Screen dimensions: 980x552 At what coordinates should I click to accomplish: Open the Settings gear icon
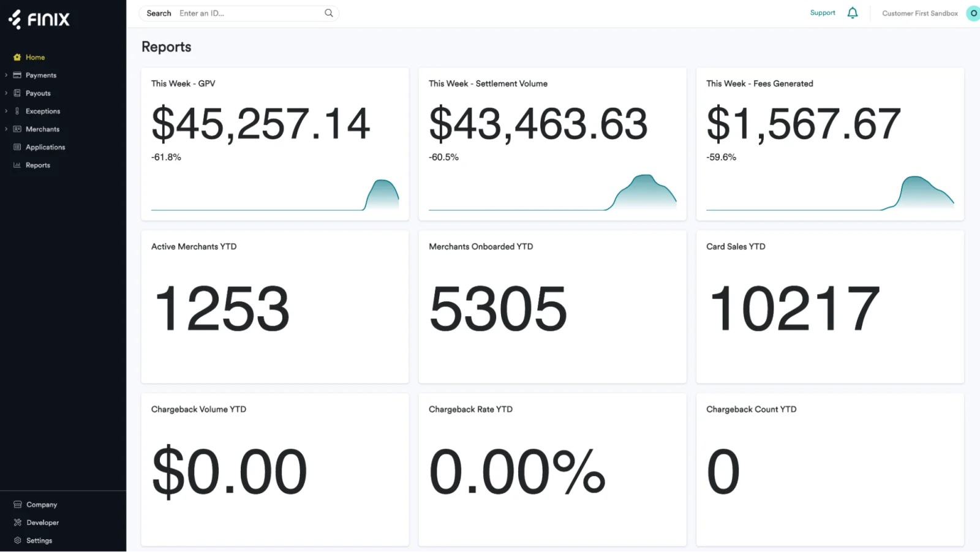coord(17,540)
